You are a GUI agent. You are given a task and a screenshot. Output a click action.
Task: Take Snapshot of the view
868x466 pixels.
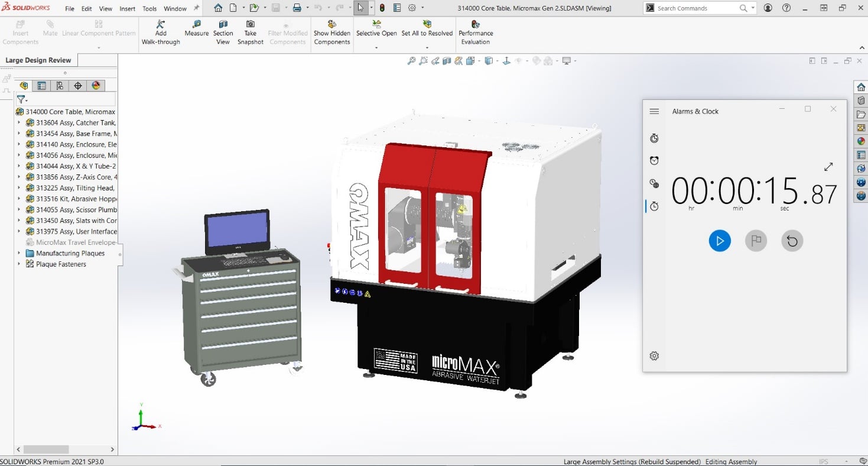251,33
